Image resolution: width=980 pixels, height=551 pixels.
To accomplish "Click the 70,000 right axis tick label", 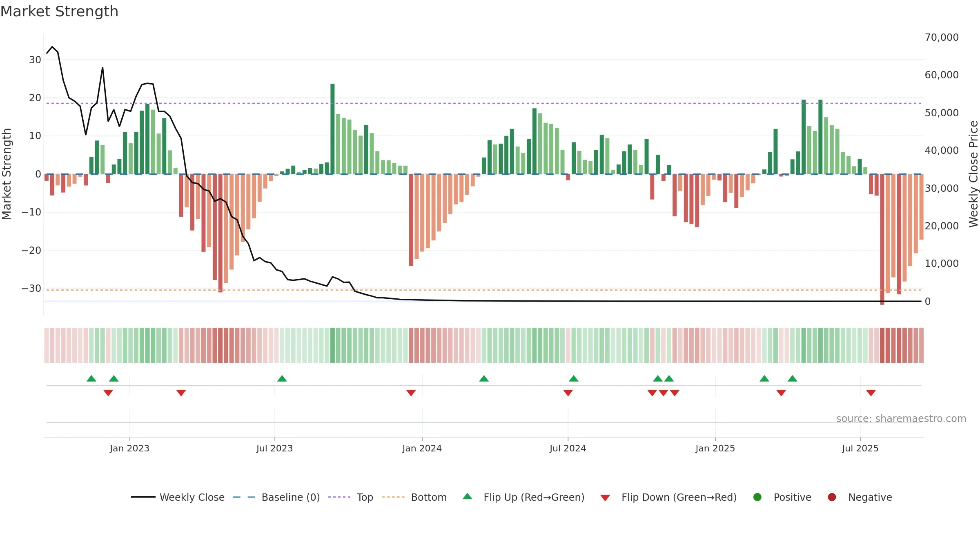I will [942, 38].
